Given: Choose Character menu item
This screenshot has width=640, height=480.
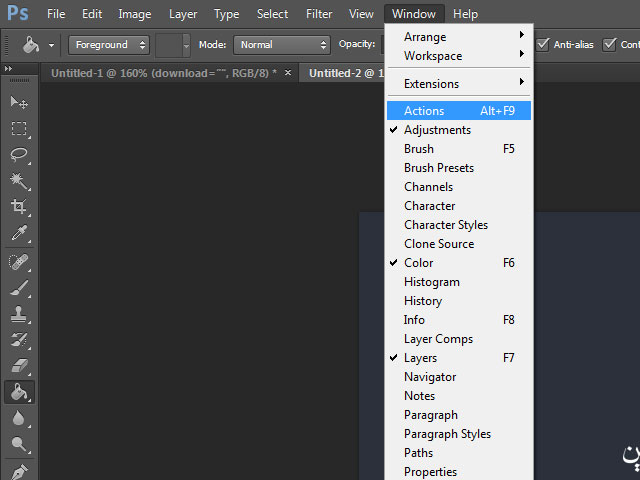Looking at the screenshot, I should pyautogui.click(x=459, y=206).
